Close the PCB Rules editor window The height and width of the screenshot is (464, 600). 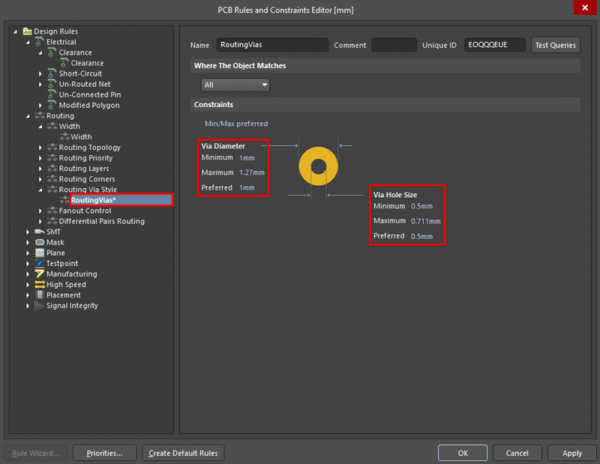[585, 8]
